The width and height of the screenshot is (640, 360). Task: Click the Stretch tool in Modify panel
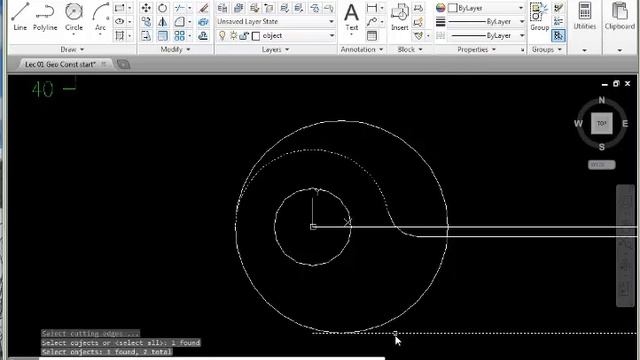coord(146,36)
